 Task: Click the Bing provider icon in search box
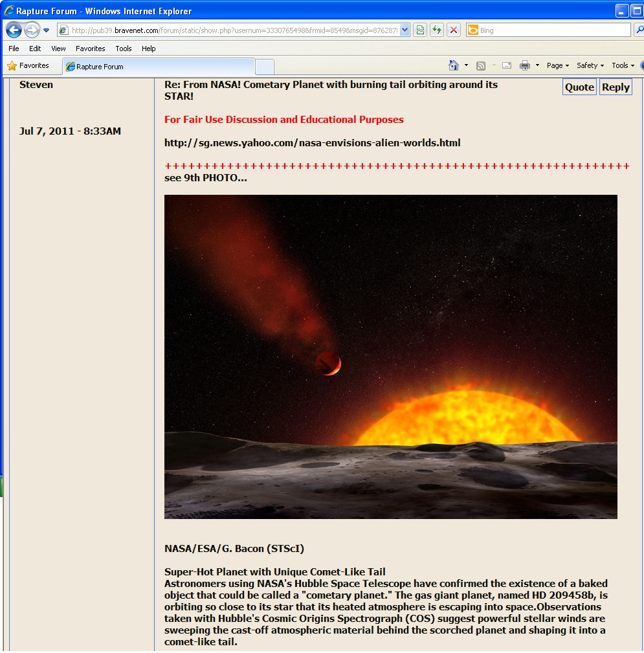[472, 30]
